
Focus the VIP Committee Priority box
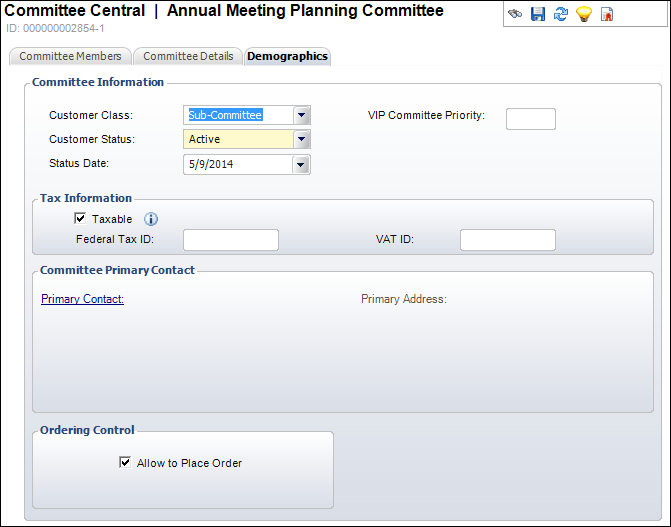pos(531,119)
